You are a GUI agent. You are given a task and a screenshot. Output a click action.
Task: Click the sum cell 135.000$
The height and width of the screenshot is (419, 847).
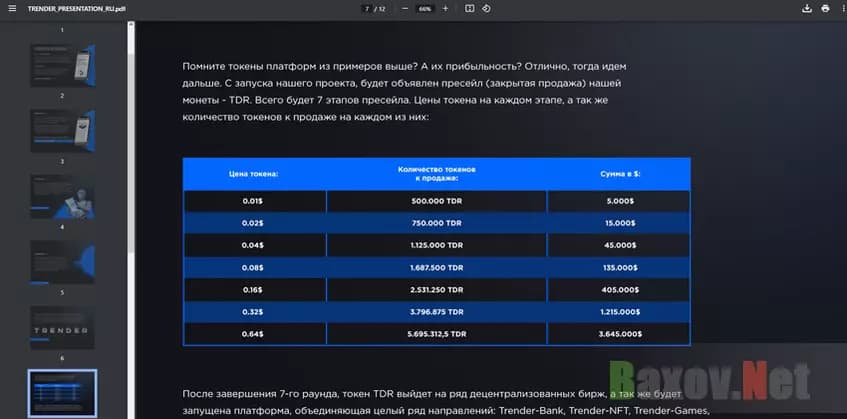coord(619,267)
